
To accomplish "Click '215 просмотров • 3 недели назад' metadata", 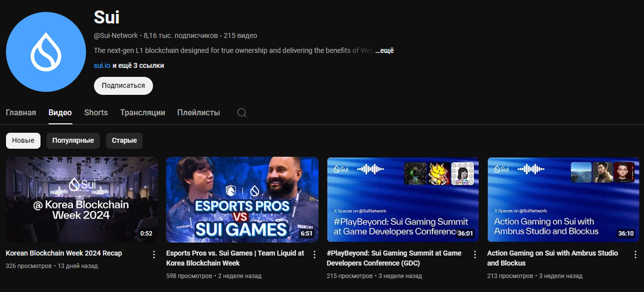I will (x=374, y=276).
